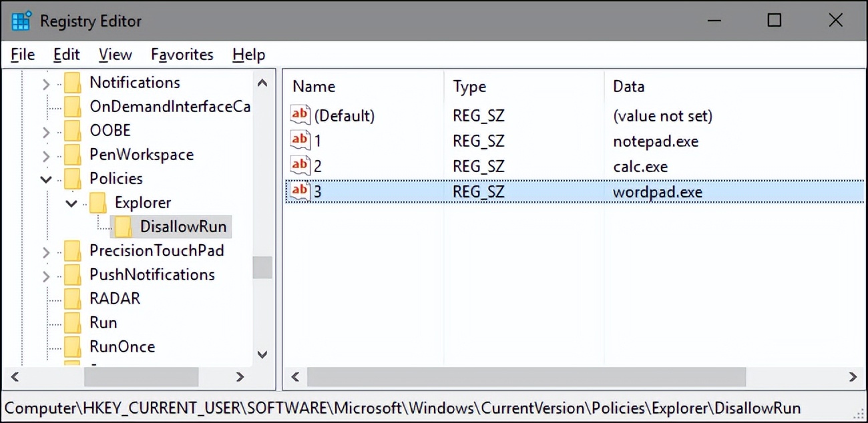The width and height of the screenshot is (868, 423).
Task: Click the OOBE folder icon
Action: [x=72, y=130]
